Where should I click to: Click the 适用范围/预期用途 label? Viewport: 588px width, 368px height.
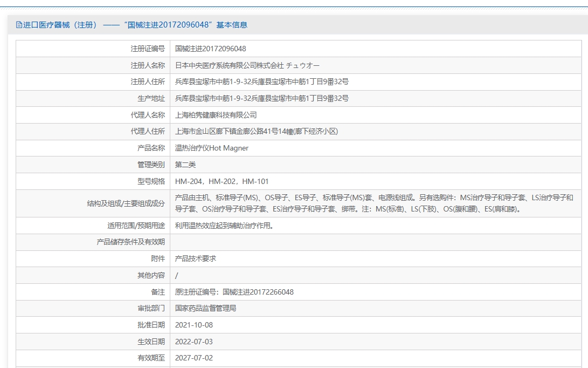[x=136, y=226]
